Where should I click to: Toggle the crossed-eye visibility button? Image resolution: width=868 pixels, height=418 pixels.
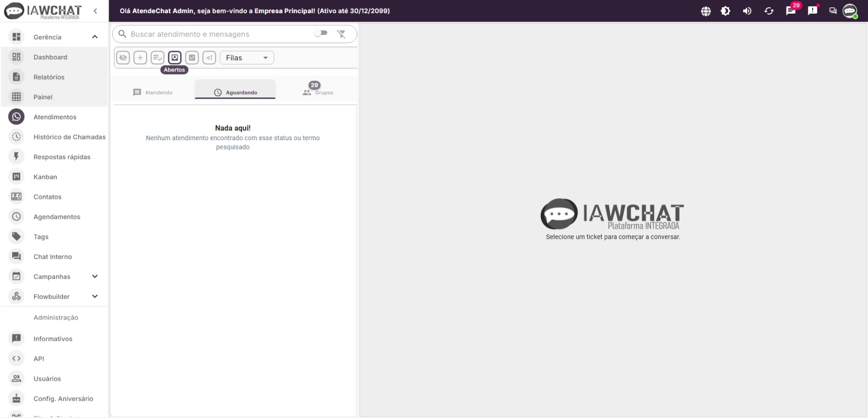123,58
